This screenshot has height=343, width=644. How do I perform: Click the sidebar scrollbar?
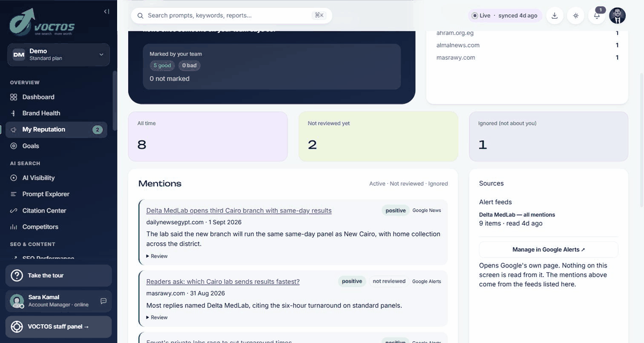(115, 101)
